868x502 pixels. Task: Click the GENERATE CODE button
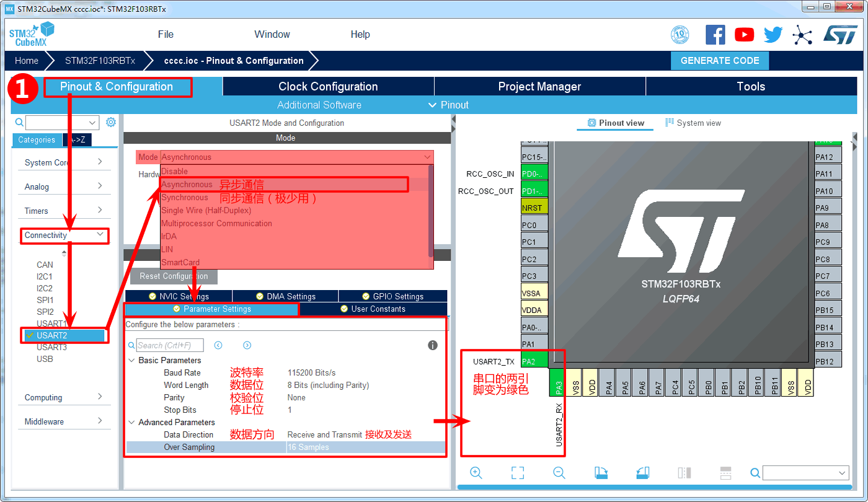[x=719, y=61]
